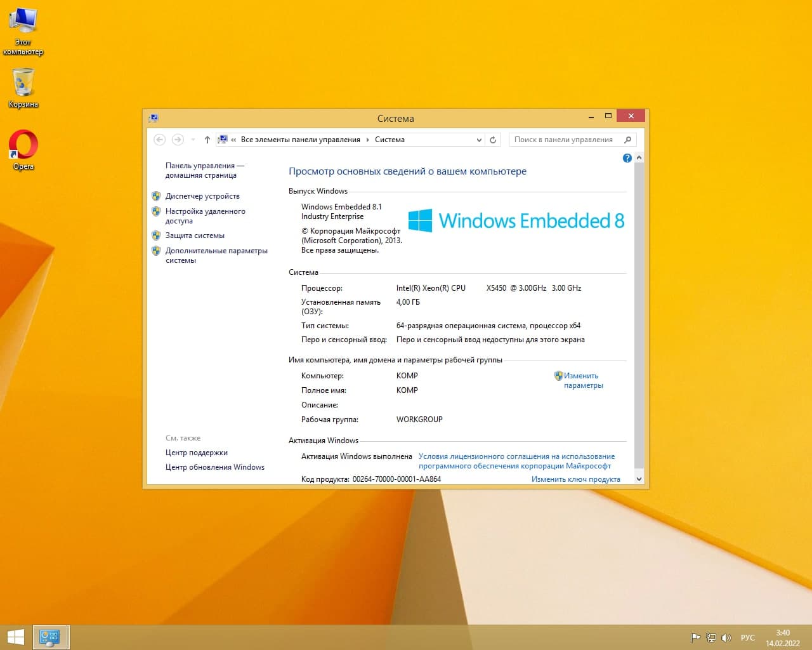Viewport: 812px width, 650px height.
Task: Click the scrollbar up arrow in Система
Action: (x=639, y=157)
